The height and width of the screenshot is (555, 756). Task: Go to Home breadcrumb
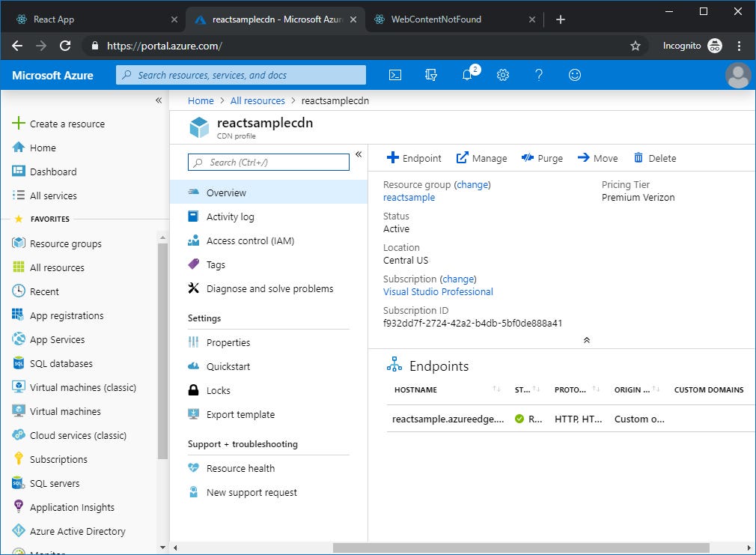coord(201,100)
